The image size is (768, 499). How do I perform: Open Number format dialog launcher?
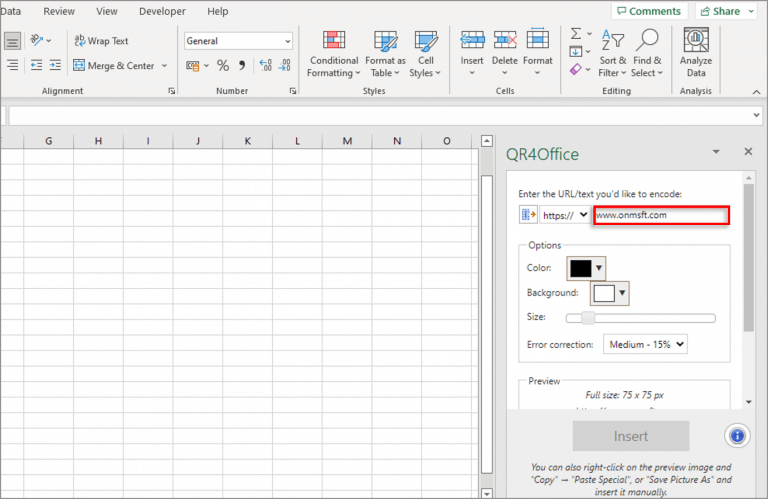point(292,91)
